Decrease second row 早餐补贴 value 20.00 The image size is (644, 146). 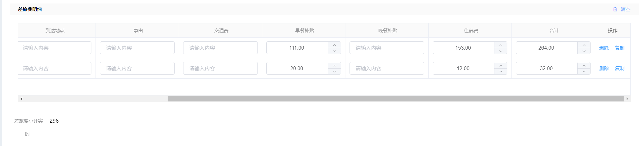pos(334,71)
